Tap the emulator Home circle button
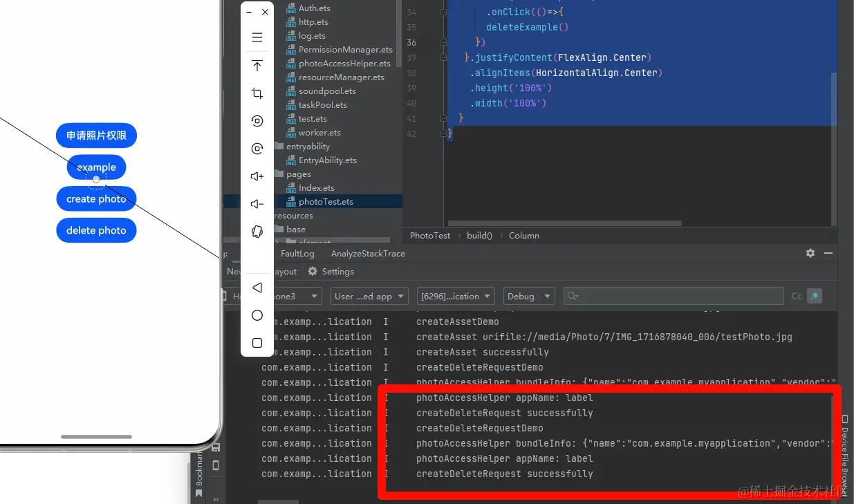 point(257,315)
